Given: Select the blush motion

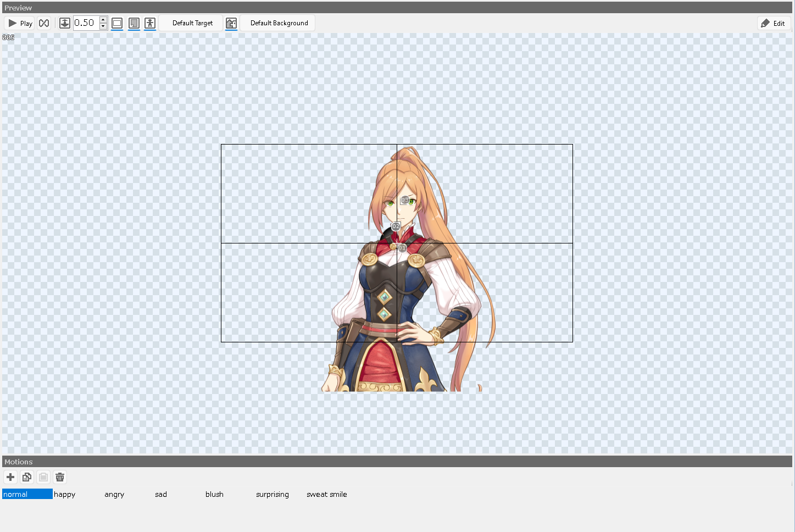Looking at the screenshot, I should coord(214,494).
